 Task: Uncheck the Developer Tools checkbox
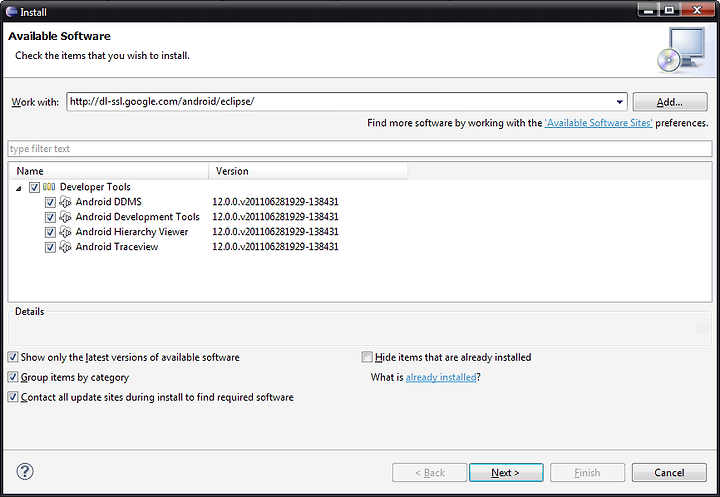click(x=34, y=187)
